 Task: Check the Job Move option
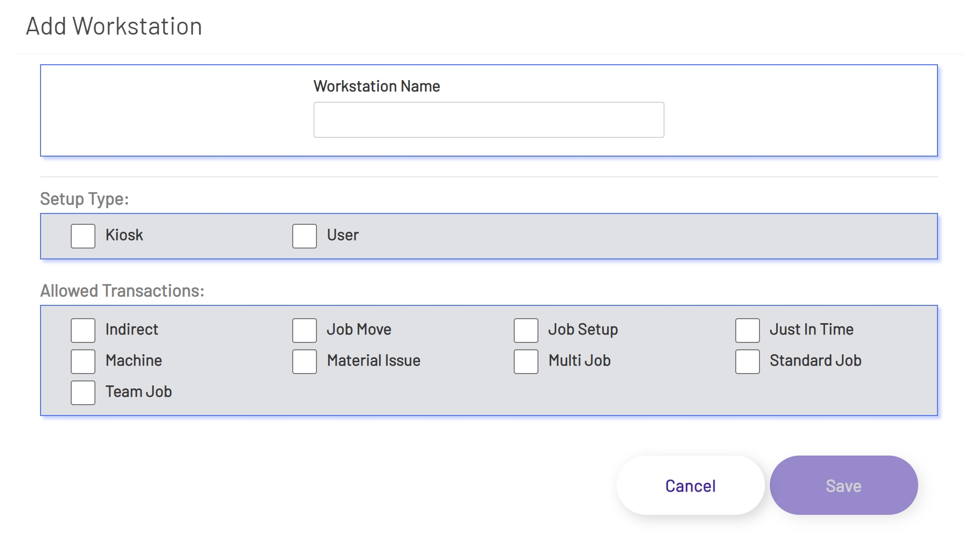(x=304, y=331)
